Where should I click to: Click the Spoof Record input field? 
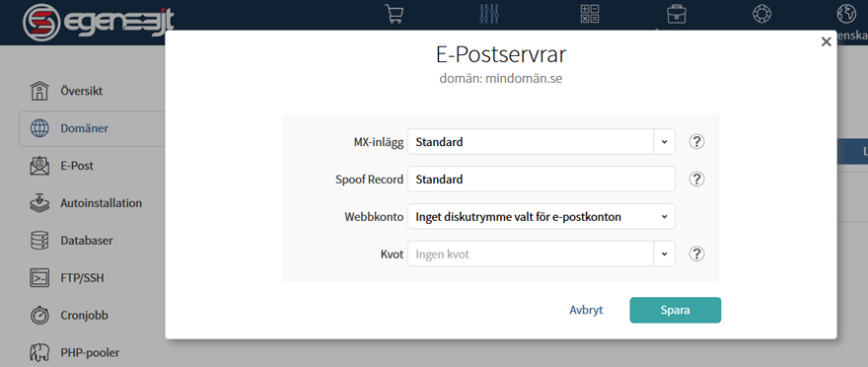click(x=542, y=179)
